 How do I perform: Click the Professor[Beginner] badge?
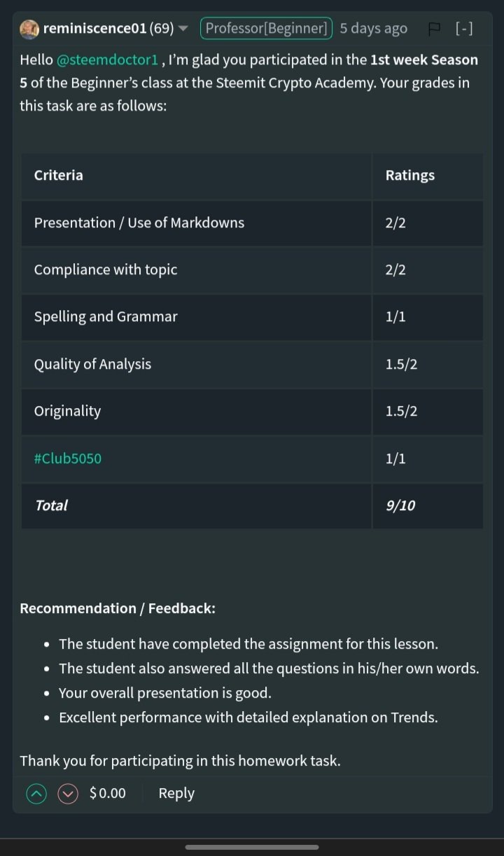(266, 29)
